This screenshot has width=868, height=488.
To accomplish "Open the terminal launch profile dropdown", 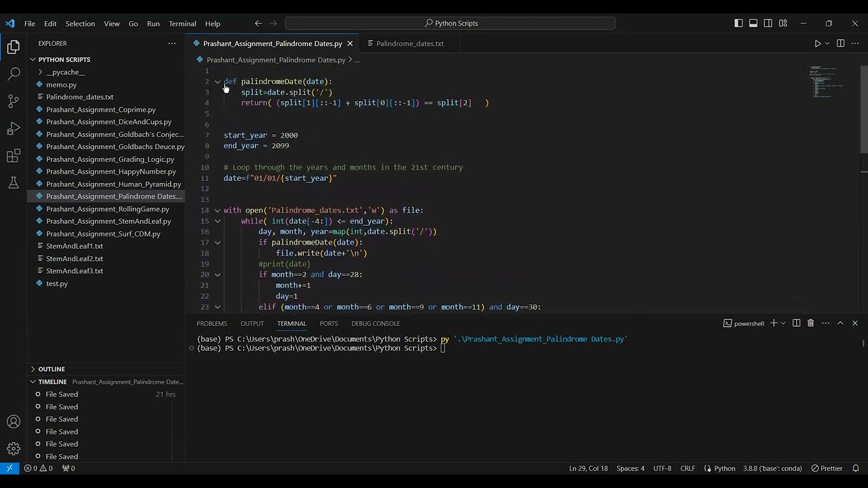I will 783,323.
